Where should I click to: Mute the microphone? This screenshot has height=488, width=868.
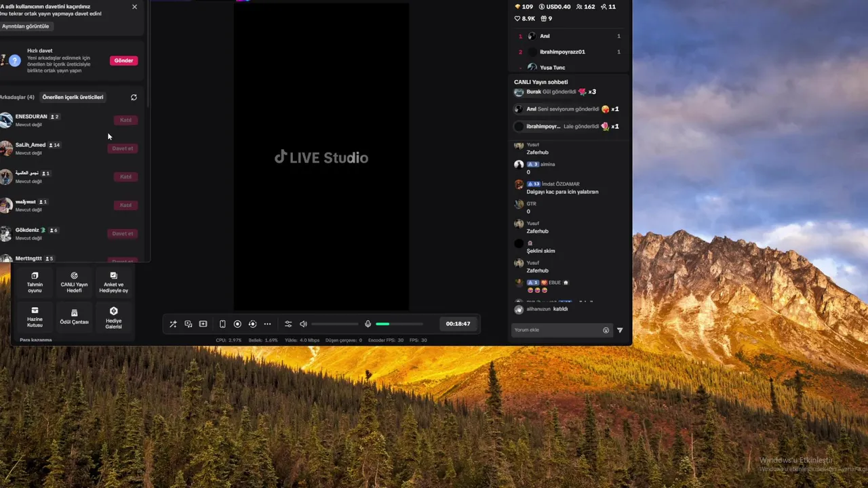tap(368, 324)
